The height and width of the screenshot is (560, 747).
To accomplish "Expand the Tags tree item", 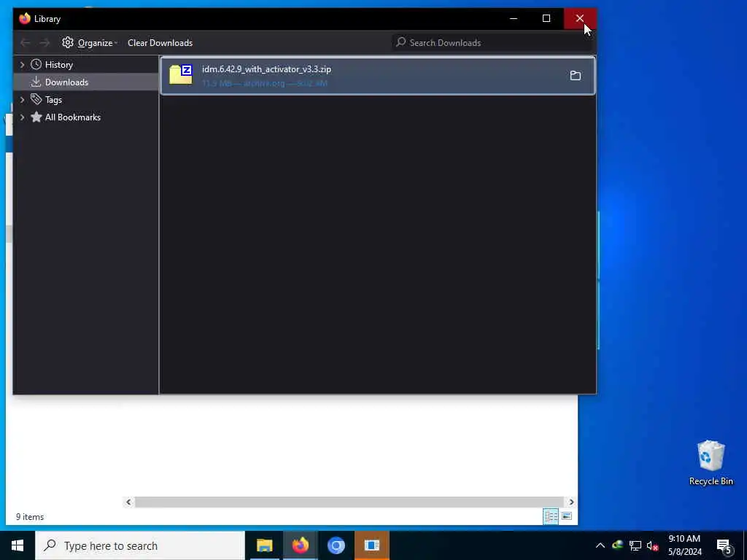I will 22,99.
